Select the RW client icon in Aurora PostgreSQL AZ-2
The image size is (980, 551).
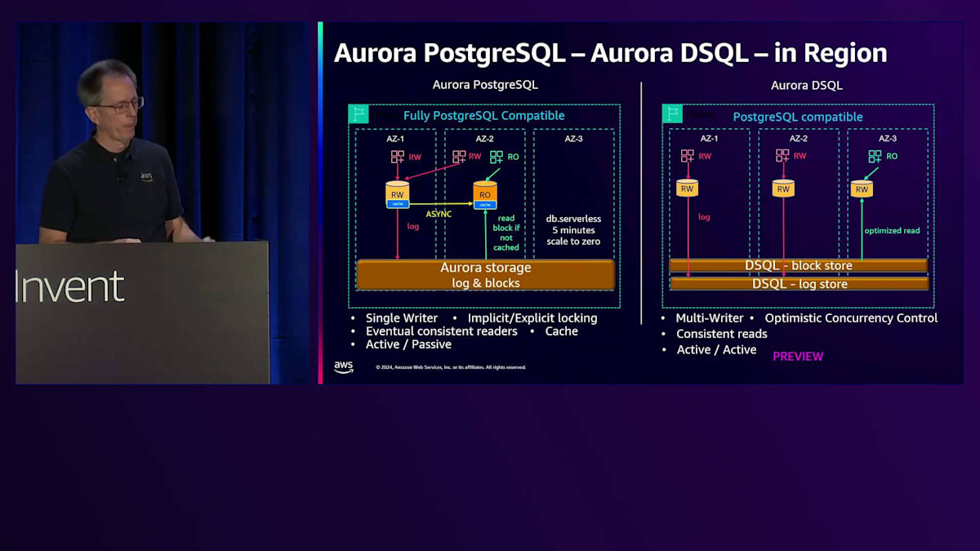460,157
